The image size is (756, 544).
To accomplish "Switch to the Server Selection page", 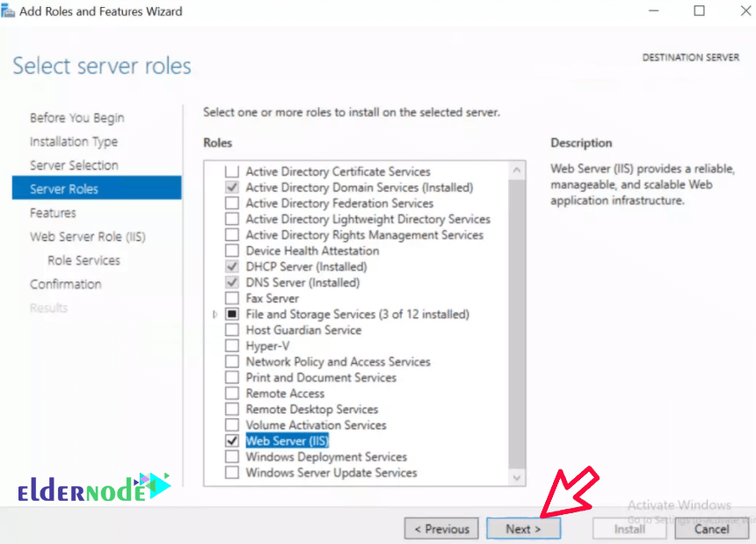I will coord(74,164).
